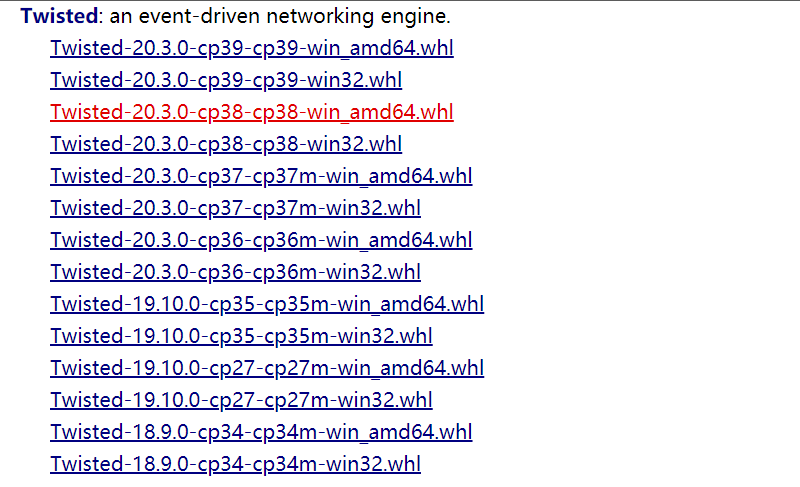Get the Python 3.9 64-bit Twisted wheel

[252, 49]
